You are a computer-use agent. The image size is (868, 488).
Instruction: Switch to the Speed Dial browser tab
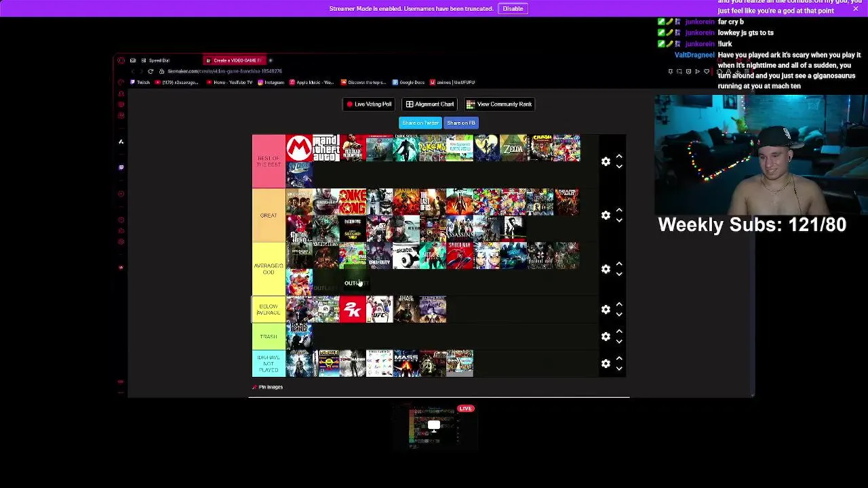click(x=159, y=60)
